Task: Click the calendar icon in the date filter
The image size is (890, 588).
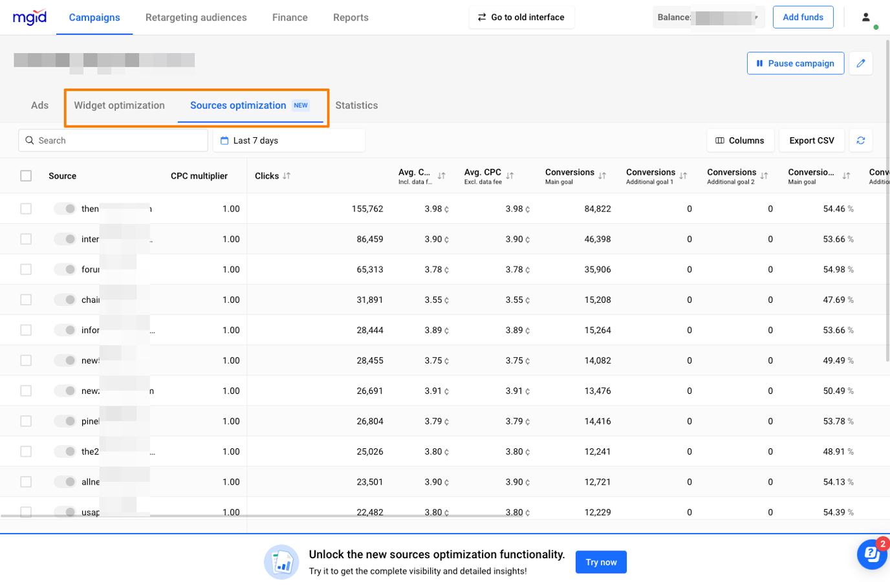Action: pyautogui.click(x=224, y=140)
